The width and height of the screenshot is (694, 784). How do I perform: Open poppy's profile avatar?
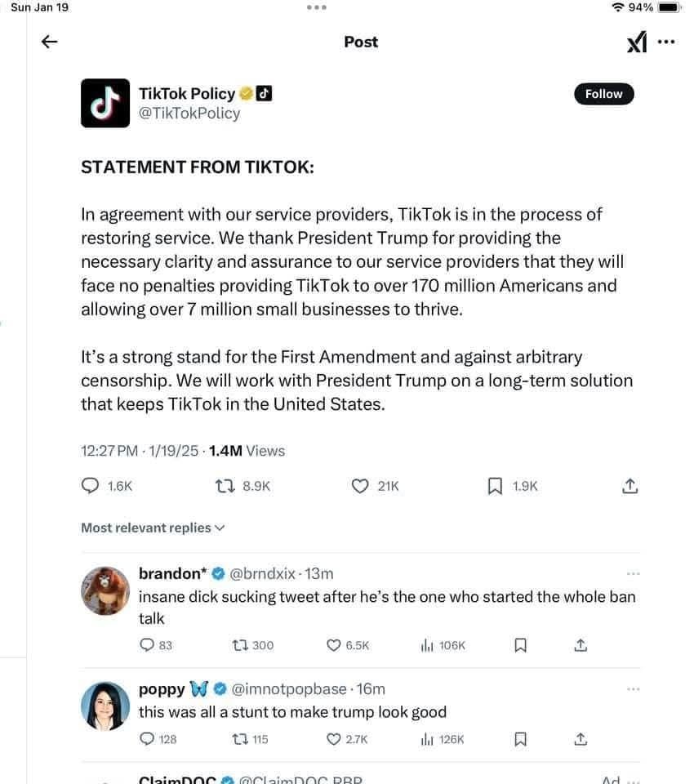pos(105,706)
